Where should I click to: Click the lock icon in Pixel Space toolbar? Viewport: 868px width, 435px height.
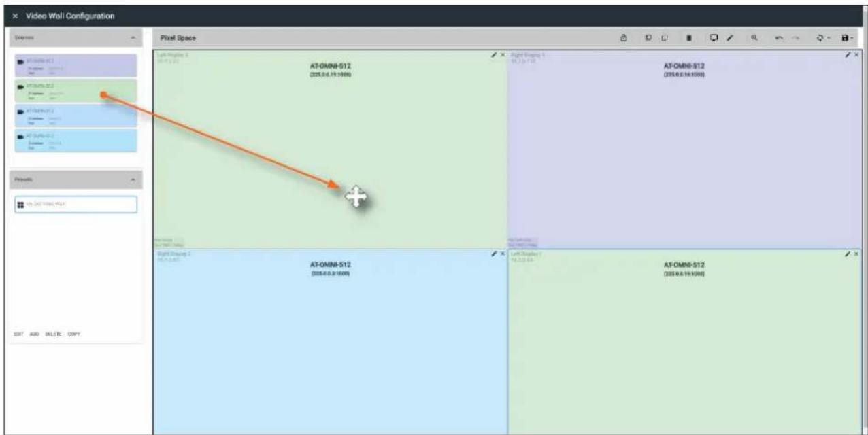point(624,38)
